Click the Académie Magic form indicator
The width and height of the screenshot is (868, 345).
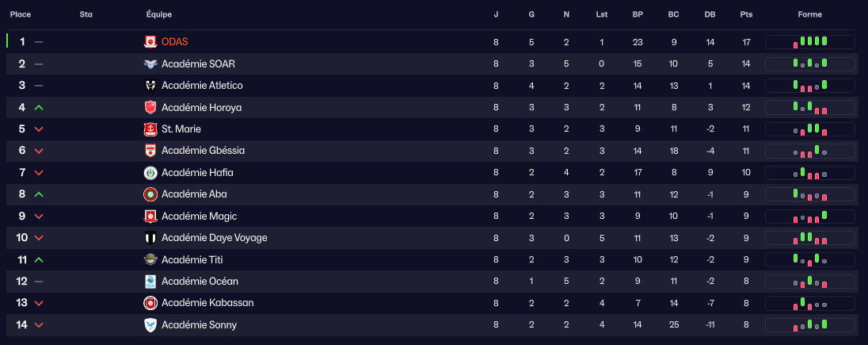point(809,216)
